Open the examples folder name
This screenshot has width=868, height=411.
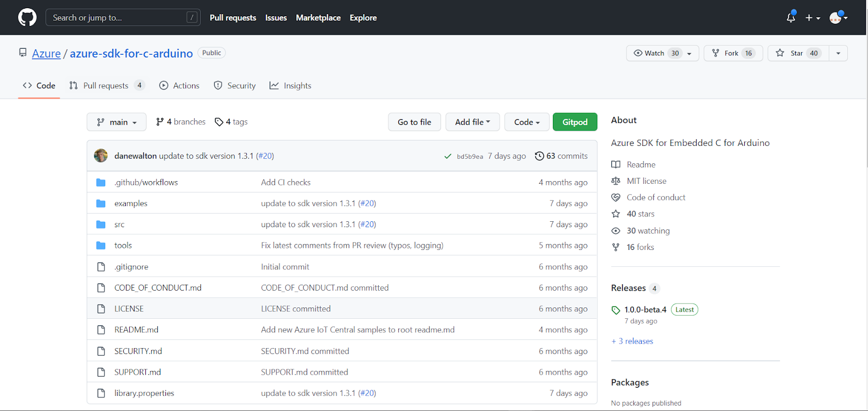[131, 204]
